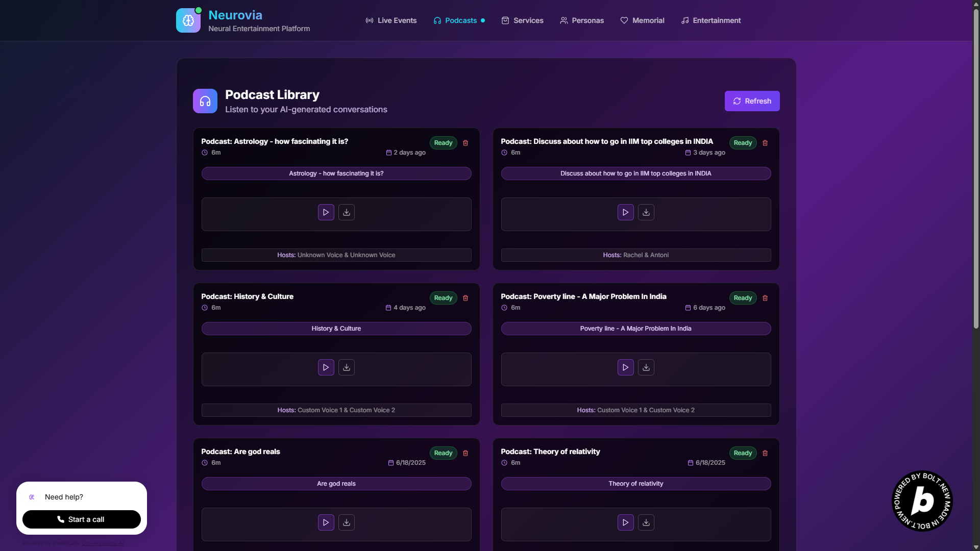
Task: Click the Podcast Library headphones icon
Action: tap(205, 101)
